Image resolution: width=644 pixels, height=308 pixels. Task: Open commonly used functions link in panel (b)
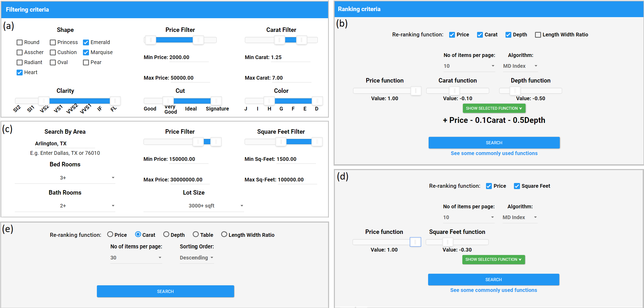(x=494, y=153)
